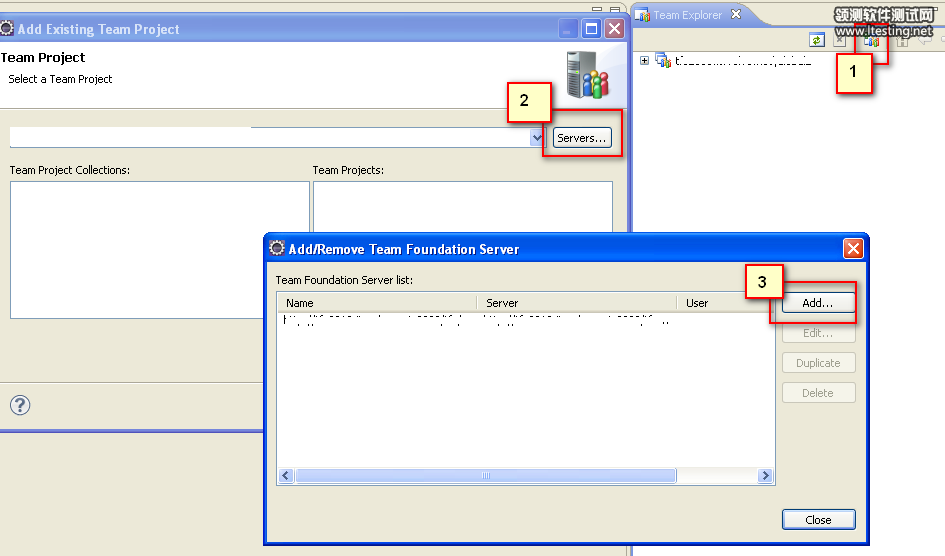945x556 pixels.
Task: Click the horizontal scrollbar left arrow
Action: 286,476
